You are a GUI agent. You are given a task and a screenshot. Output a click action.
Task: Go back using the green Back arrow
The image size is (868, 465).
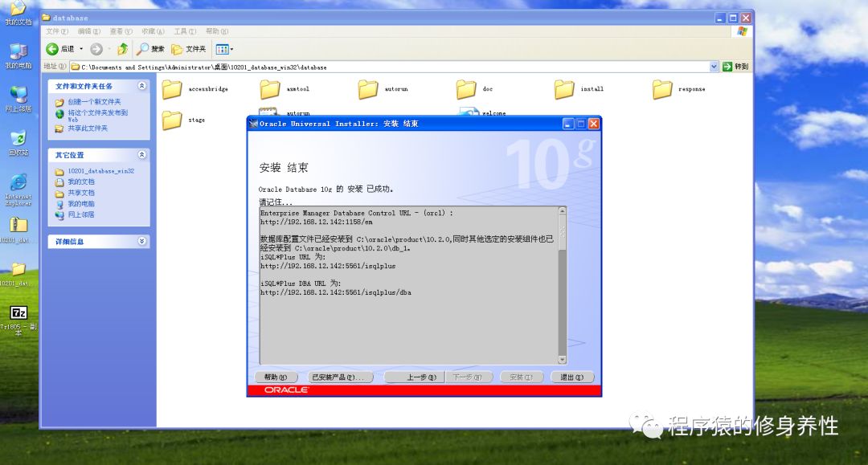click(x=52, y=49)
